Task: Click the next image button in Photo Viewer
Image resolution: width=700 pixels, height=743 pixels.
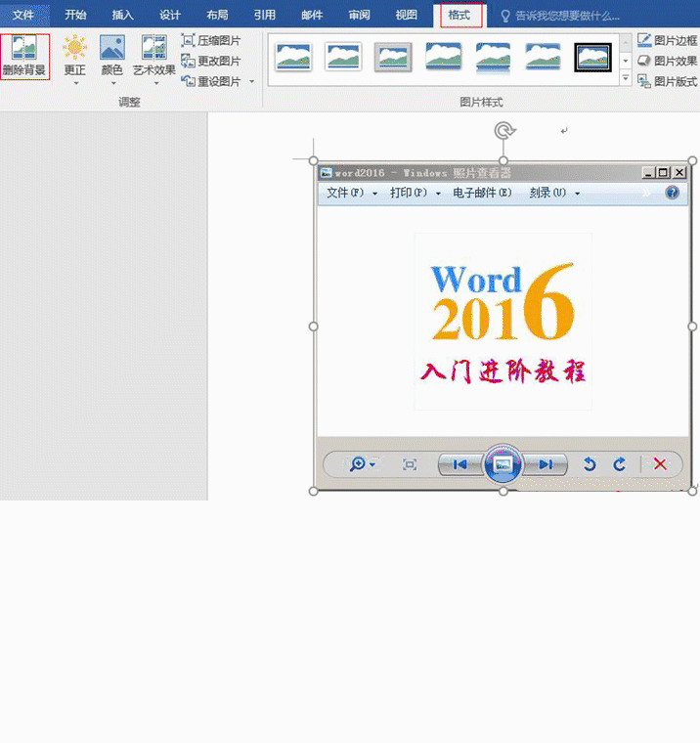Action: pos(547,464)
